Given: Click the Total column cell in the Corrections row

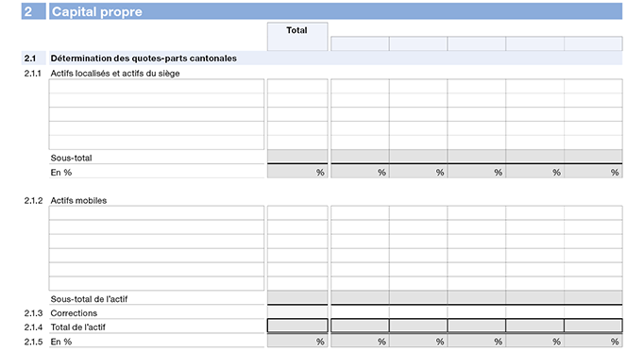Looking at the screenshot, I should pyautogui.click(x=297, y=312).
